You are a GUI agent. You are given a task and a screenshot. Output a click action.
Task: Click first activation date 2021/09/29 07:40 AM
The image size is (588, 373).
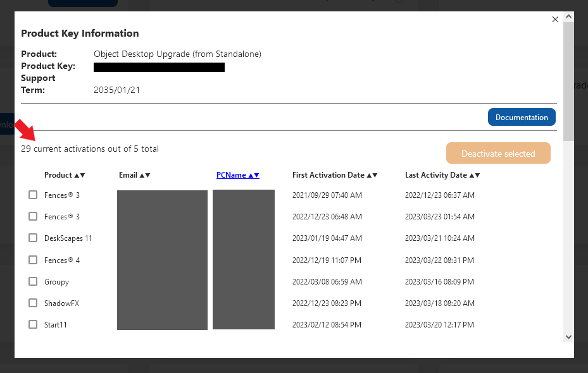click(327, 195)
